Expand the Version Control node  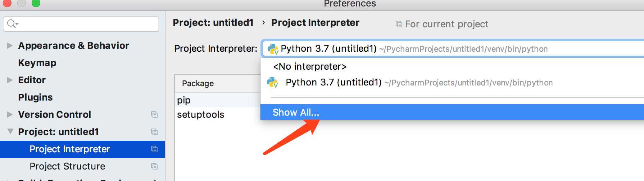click(x=10, y=115)
